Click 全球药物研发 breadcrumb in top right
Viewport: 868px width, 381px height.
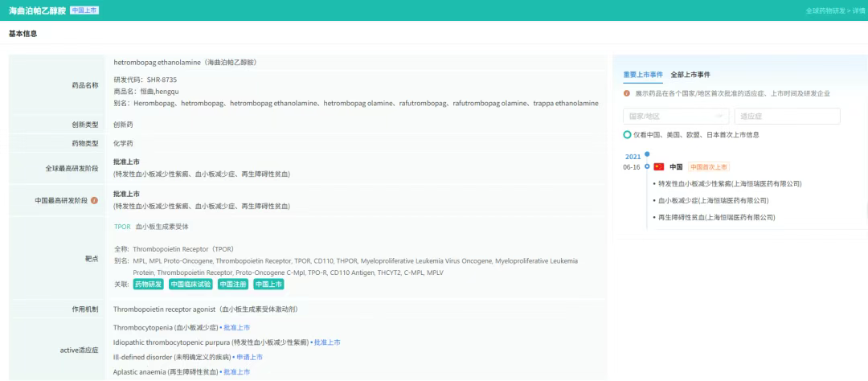click(827, 11)
